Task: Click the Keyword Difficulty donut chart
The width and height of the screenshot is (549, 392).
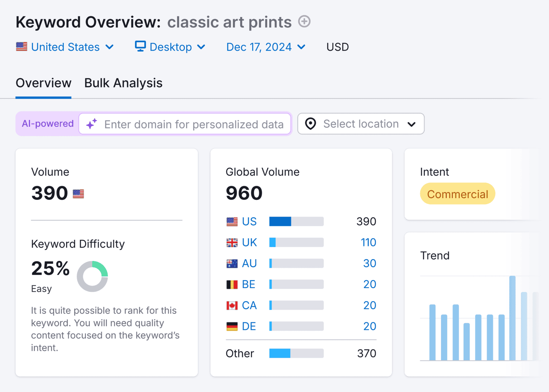Action: tap(92, 276)
